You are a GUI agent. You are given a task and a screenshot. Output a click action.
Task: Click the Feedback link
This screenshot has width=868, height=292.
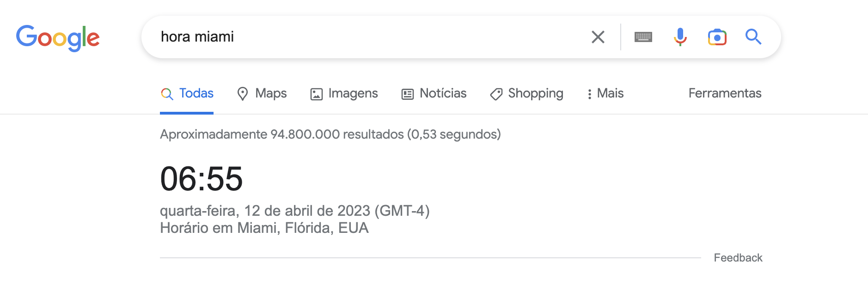pyautogui.click(x=738, y=258)
